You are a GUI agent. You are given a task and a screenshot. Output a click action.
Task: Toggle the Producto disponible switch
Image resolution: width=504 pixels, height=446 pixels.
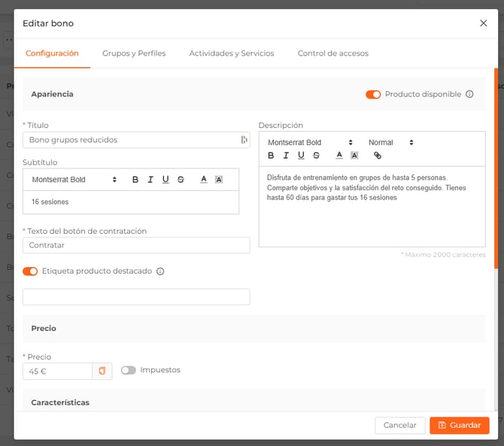click(373, 95)
